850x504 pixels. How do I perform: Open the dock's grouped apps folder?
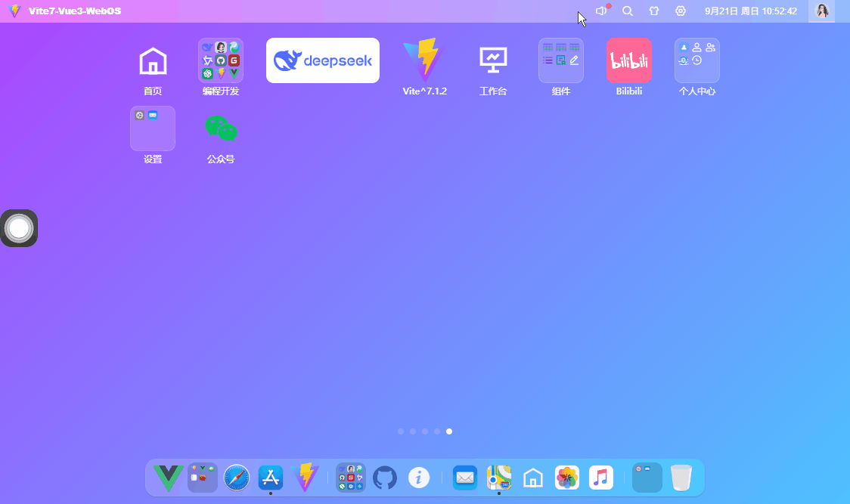click(350, 478)
